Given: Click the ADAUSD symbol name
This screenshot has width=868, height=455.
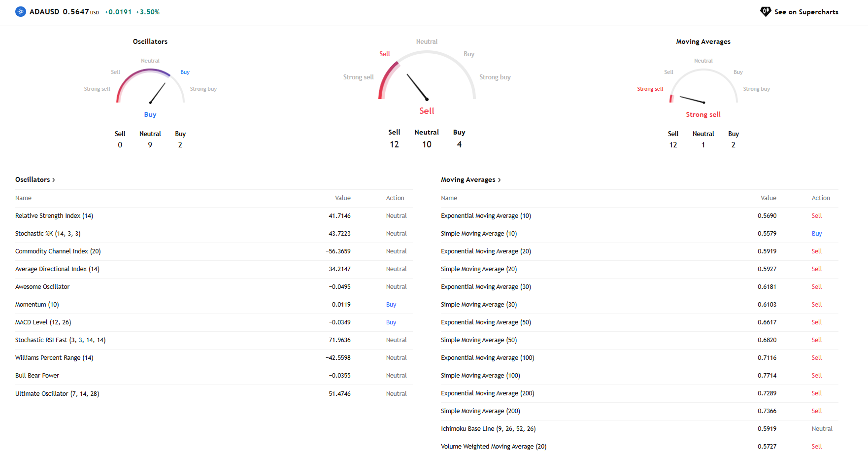Looking at the screenshot, I should tap(44, 12).
